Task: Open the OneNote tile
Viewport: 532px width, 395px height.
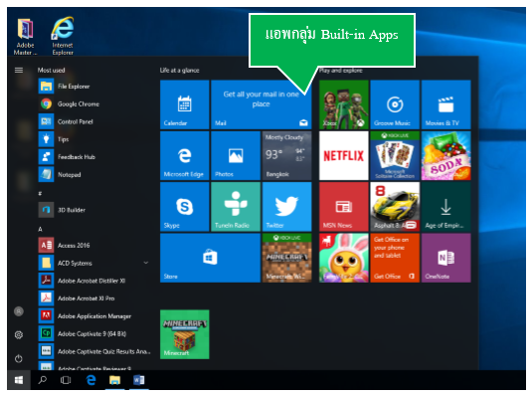Action: pyautogui.click(x=446, y=258)
